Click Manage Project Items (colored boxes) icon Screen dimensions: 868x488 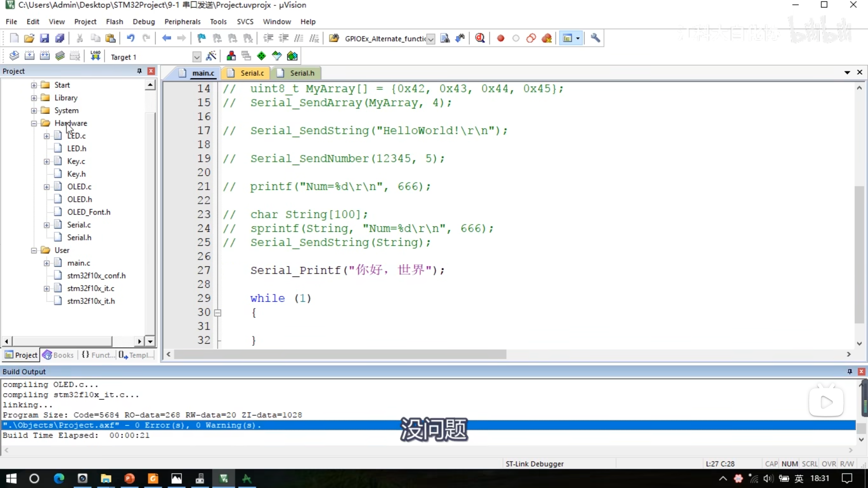point(231,56)
